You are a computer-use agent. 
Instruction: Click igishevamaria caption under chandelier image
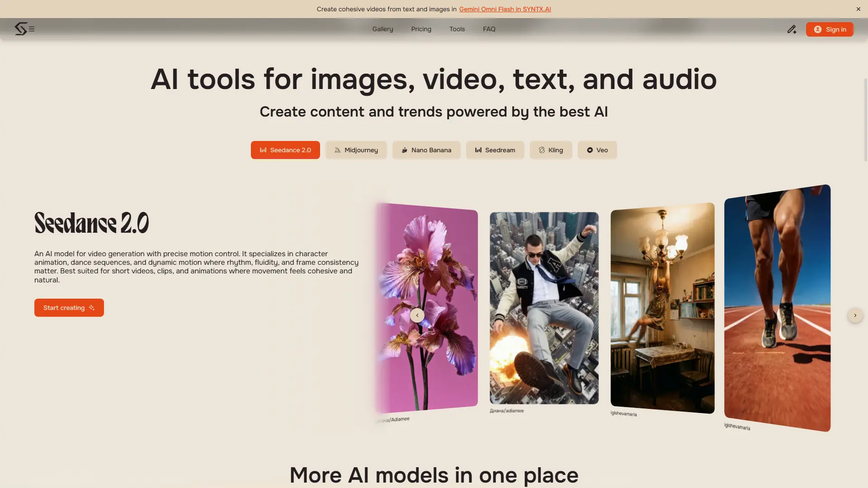[x=623, y=413]
